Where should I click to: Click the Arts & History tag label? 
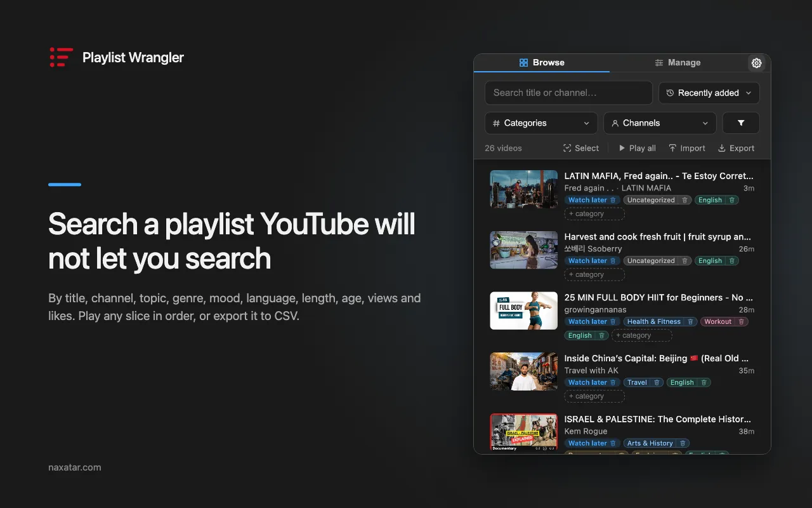[x=650, y=443]
